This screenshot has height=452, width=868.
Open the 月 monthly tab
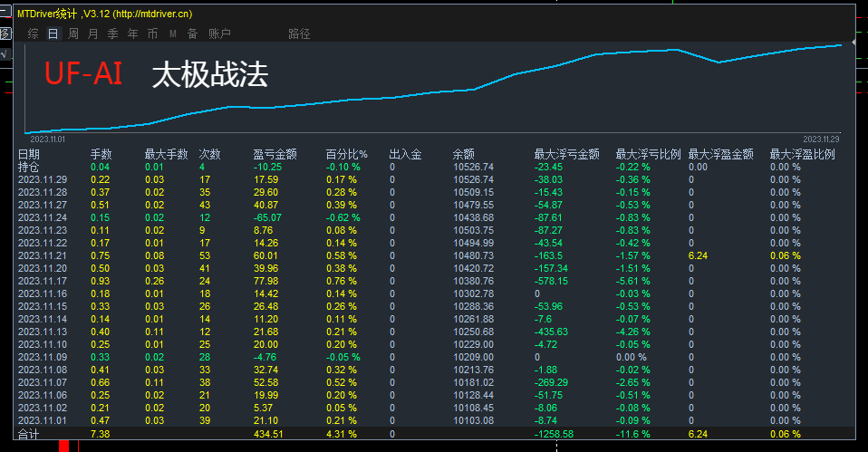93,34
